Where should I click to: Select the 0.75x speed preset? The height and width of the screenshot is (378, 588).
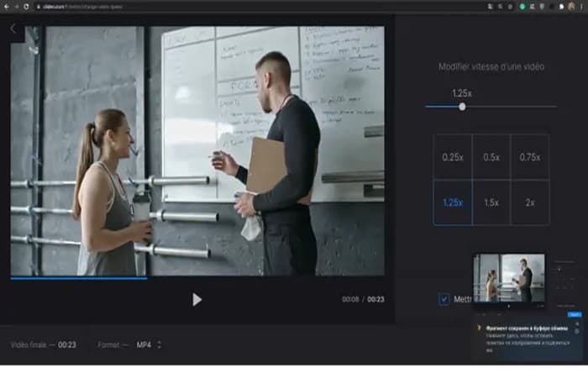[530, 157]
